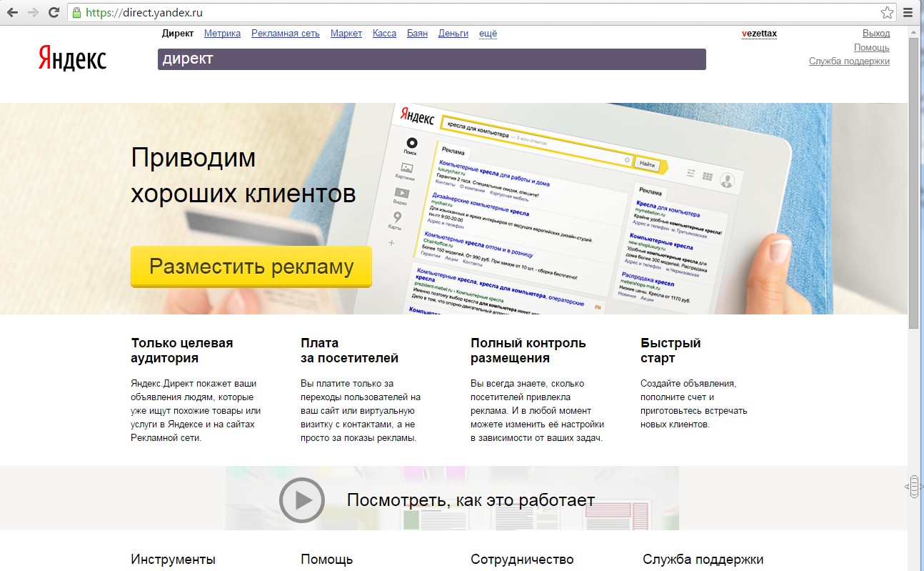924x571 pixels.
Task: Open the Маркет service link
Action: (x=346, y=33)
